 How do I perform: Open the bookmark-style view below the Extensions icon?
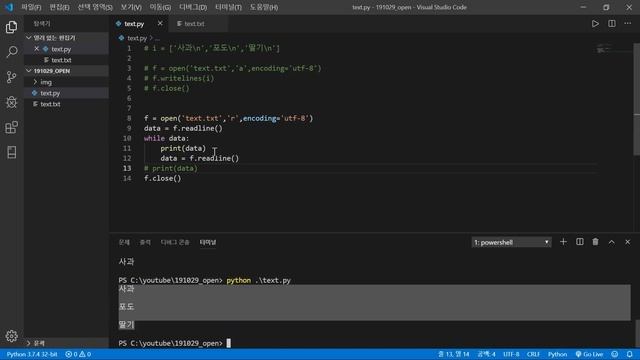[11, 152]
